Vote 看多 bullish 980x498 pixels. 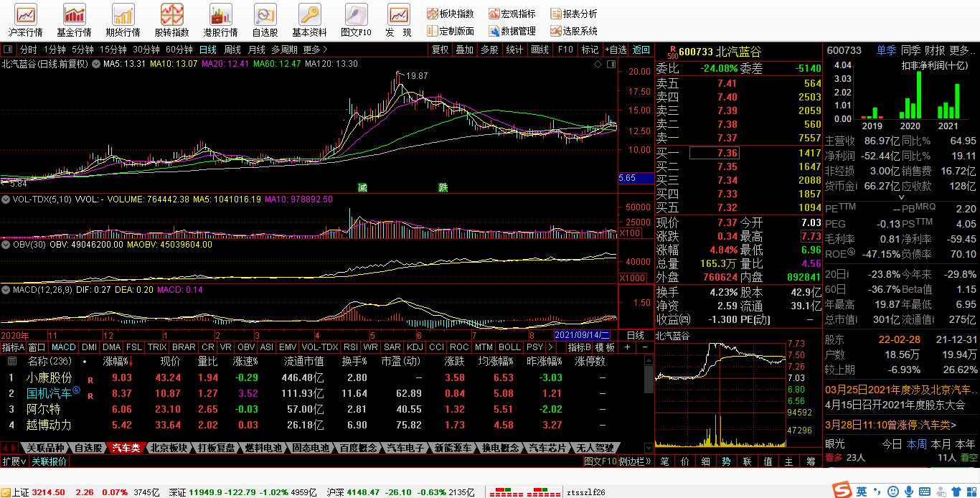834,457
